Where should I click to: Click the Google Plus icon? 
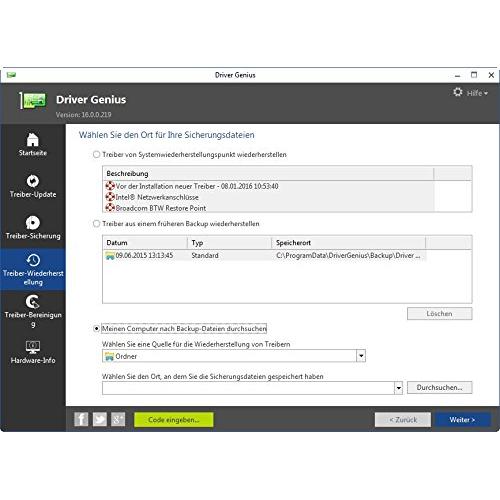coord(118,419)
